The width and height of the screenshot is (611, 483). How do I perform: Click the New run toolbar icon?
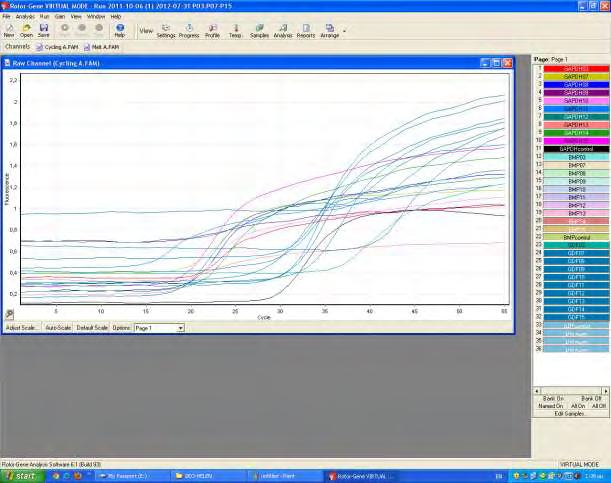[9, 30]
